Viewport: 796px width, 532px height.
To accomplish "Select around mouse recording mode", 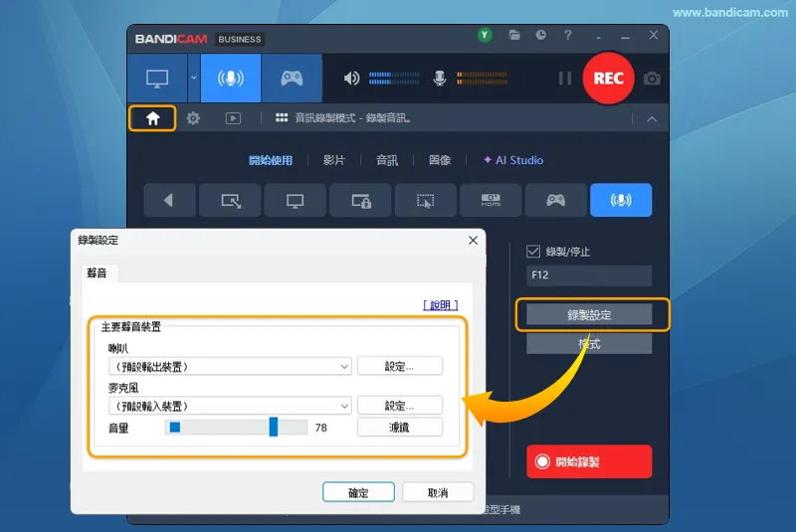I will pyautogui.click(x=426, y=200).
